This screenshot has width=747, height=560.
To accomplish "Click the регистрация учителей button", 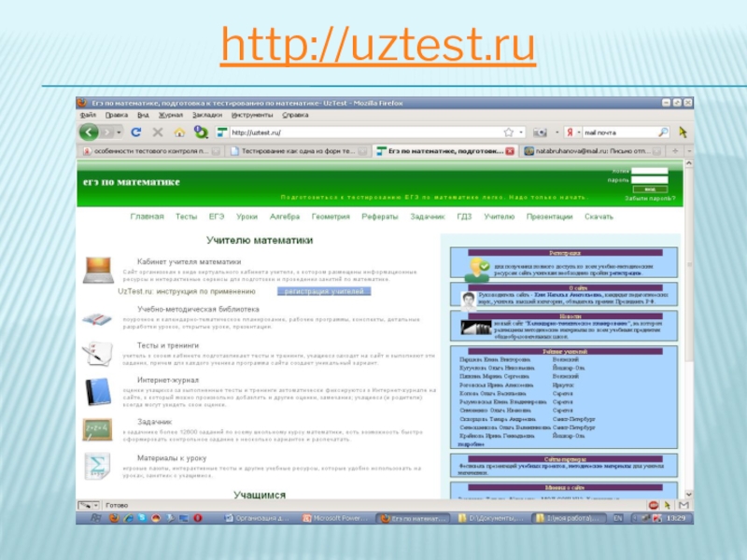I will [324, 291].
